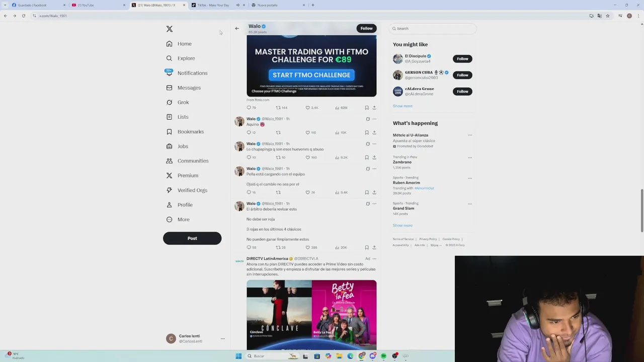Open Verified Orgs lightning icon
This screenshot has width=644, height=362.
169,190
